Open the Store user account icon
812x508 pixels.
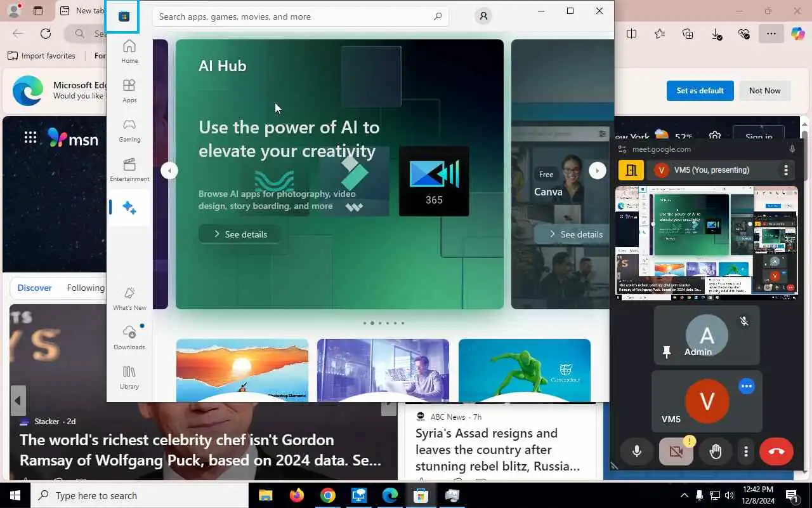tap(483, 17)
